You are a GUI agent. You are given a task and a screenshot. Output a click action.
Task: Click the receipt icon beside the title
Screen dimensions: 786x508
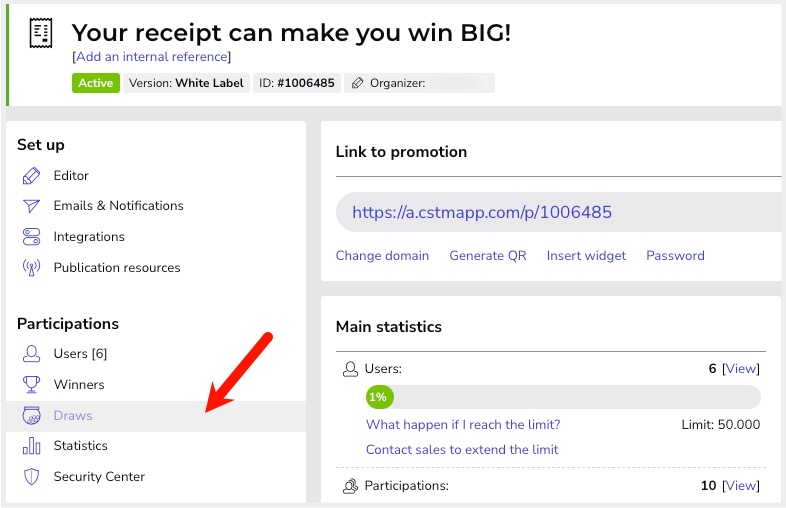click(x=42, y=33)
